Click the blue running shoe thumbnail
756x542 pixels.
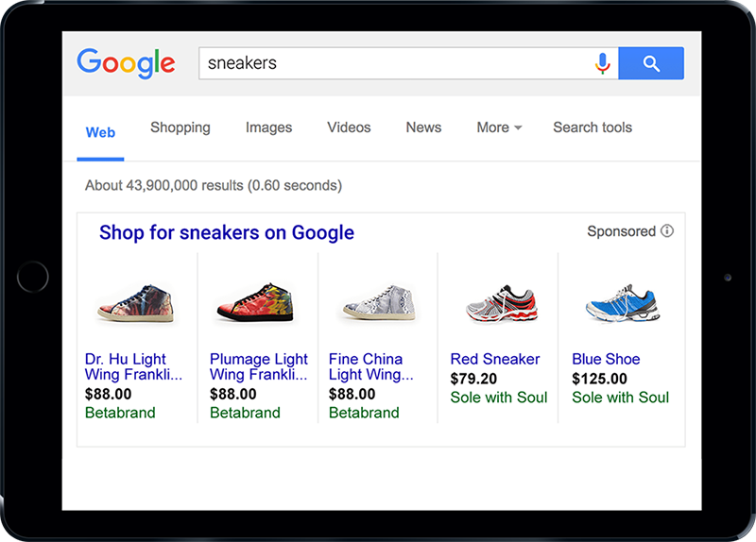pyautogui.click(x=623, y=303)
